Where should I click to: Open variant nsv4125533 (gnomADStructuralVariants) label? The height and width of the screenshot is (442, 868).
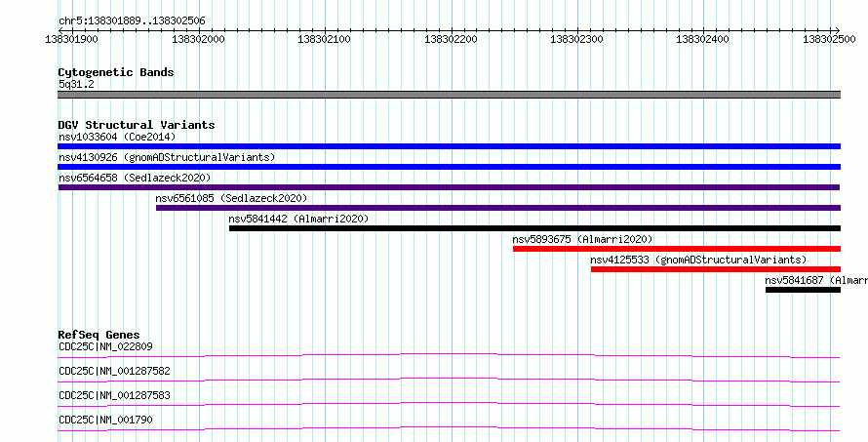[698, 260]
